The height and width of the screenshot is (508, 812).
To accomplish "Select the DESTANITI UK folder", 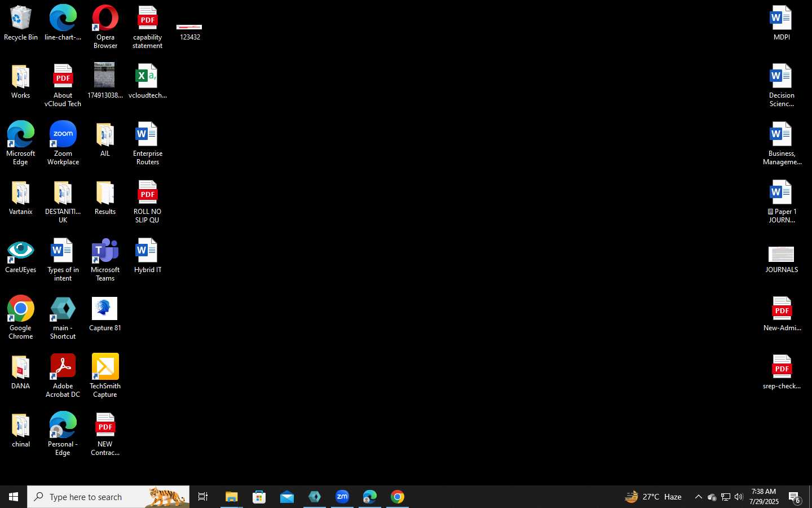I will 63,202.
